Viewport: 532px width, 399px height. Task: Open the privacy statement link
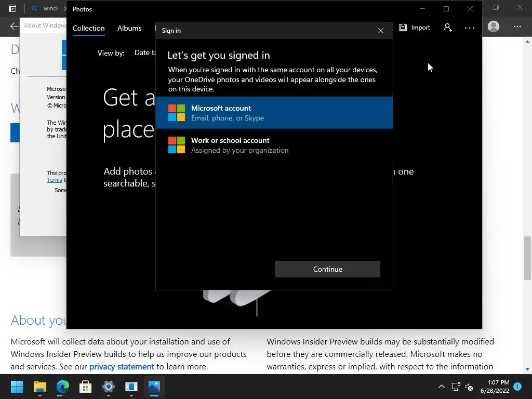(122, 366)
